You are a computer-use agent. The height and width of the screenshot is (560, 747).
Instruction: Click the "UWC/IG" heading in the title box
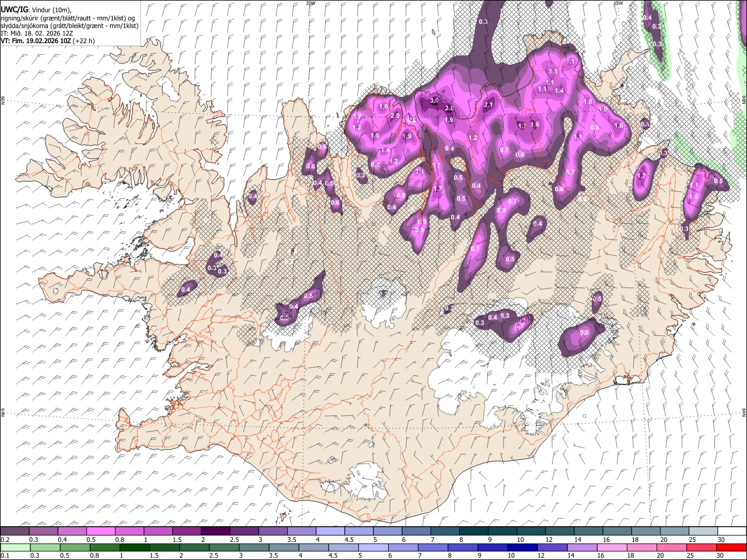(x=15, y=10)
